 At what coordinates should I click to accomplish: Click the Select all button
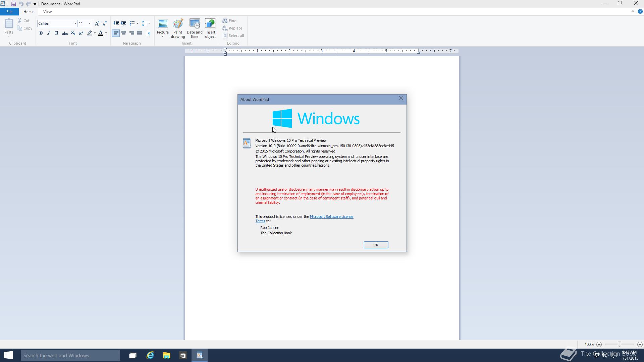point(233,36)
